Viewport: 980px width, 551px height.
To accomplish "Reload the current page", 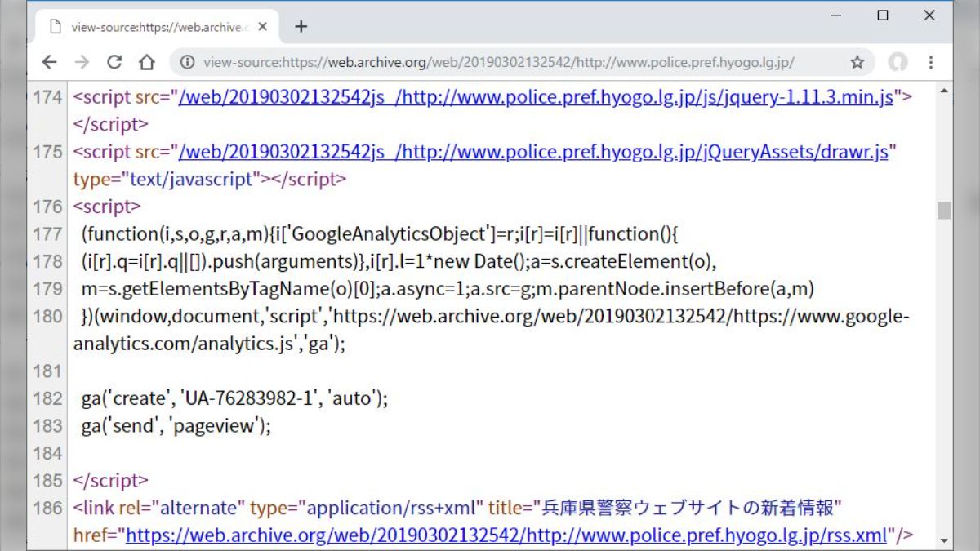I will (114, 62).
